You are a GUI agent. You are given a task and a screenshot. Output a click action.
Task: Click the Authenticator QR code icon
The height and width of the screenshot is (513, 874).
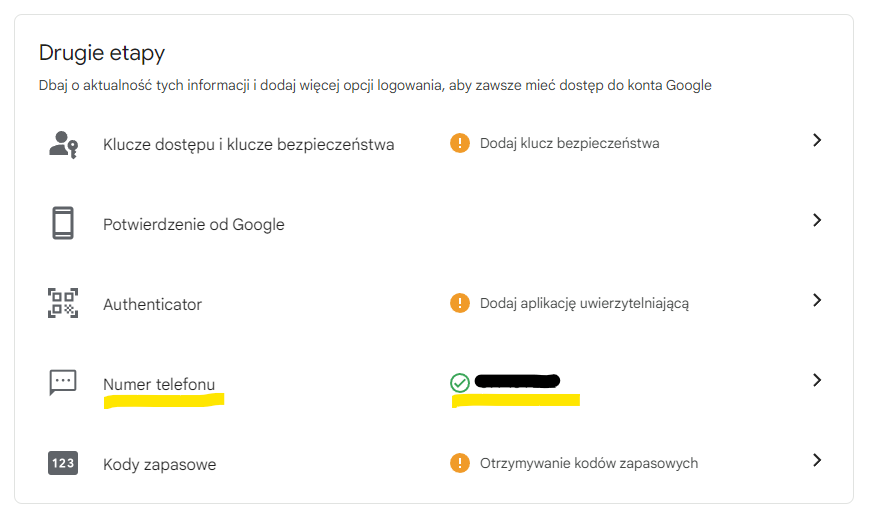click(63, 303)
